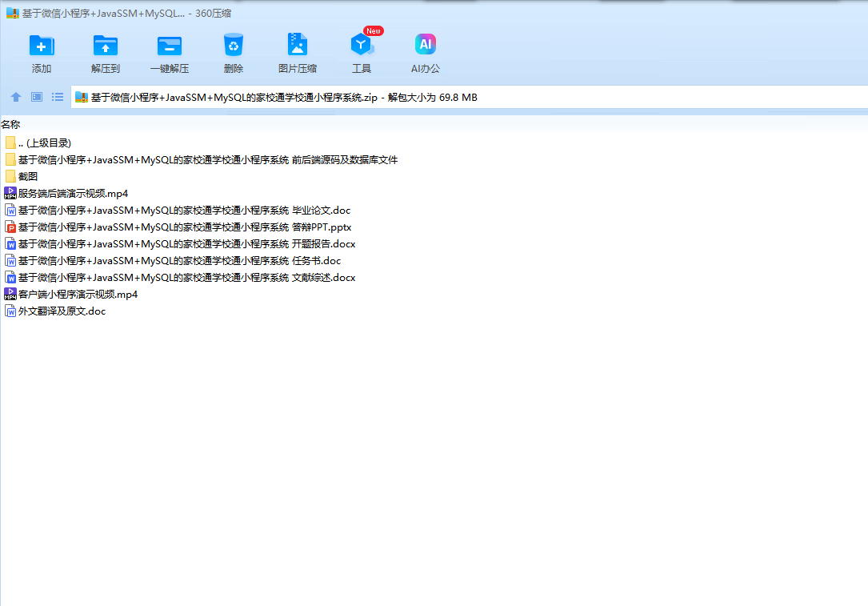Click Word icon beside 文献综述.docx

tap(10, 278)
